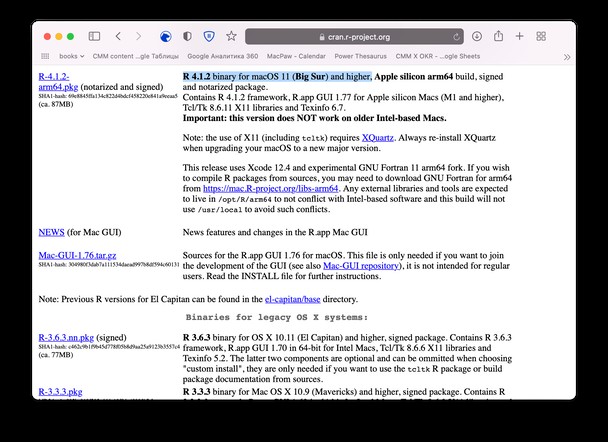The height and width of the screenshot is (442, 608).
Task: Click the SHA1-hash under Mac-GUI-1.76.tar.gz
Action: (x=109, y=264)
